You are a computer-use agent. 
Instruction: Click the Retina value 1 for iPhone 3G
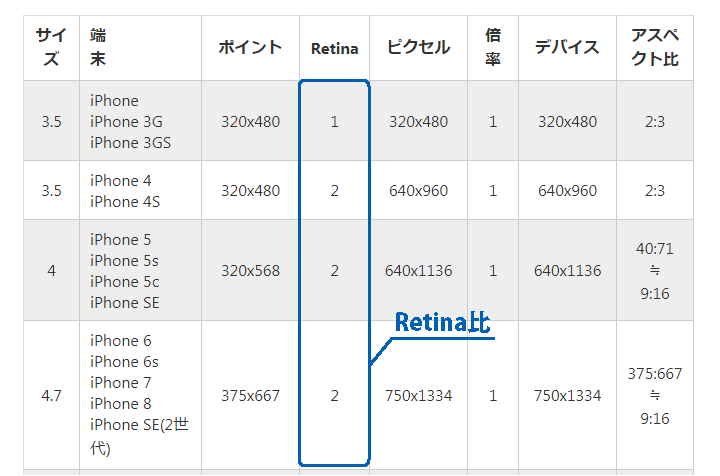pyautogui.click(x=334, y=122)
